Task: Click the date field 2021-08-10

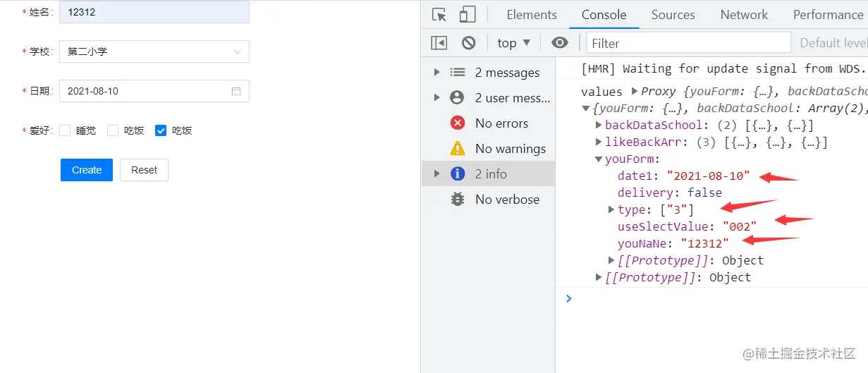Action: 154,91
